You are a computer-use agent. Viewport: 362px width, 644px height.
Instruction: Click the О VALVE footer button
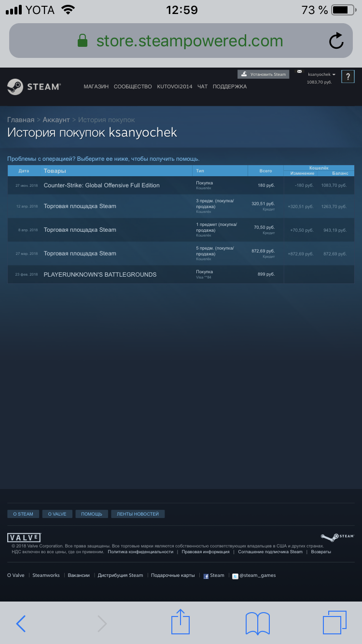click(x=57, y=514)
